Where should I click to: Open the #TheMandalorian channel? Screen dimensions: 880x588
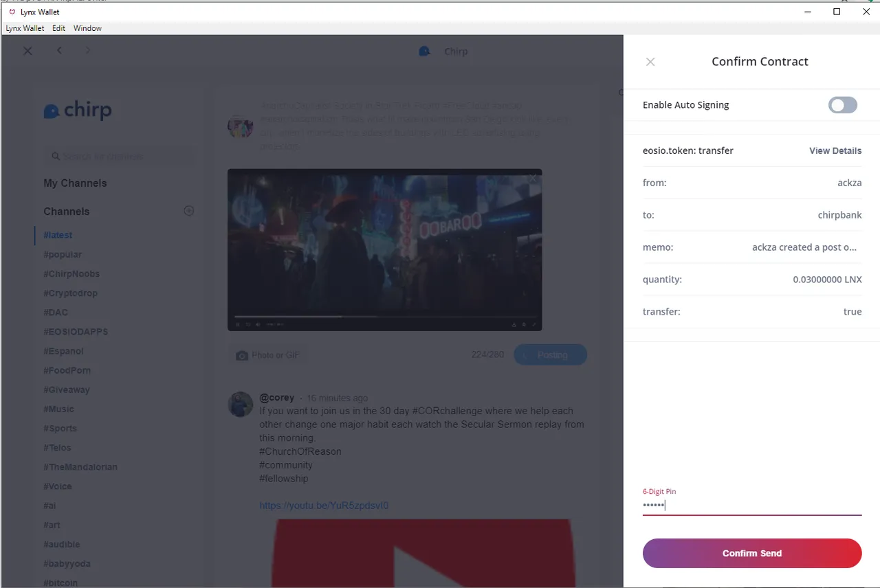(x=80, y=466)
